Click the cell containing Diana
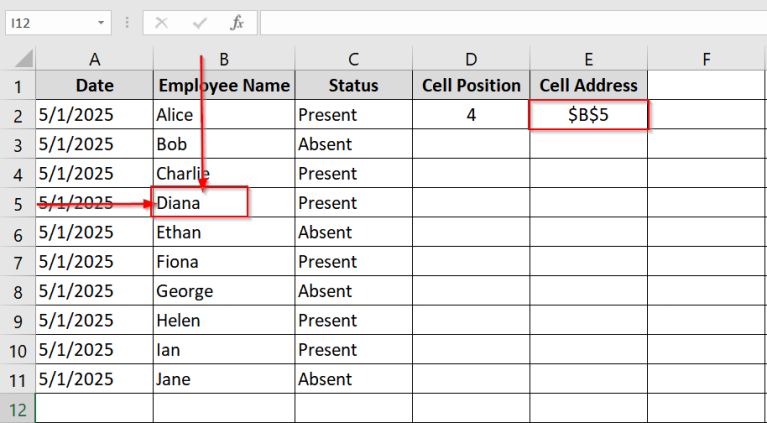The height and width of the screenshot is (423, 767). [x=199, y=203]
